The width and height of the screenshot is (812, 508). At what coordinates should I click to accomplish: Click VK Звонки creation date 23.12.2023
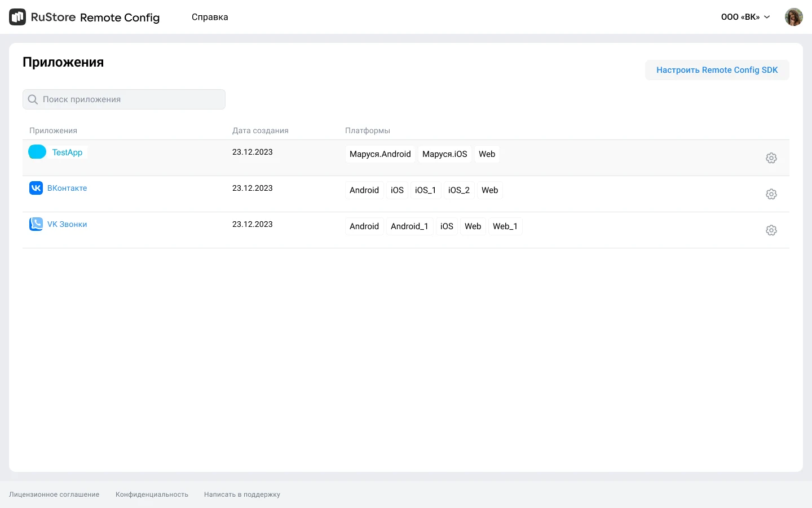pos(253,224)
